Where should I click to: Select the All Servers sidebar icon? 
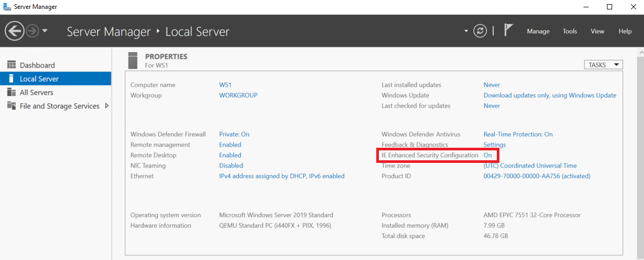[11, 92]
